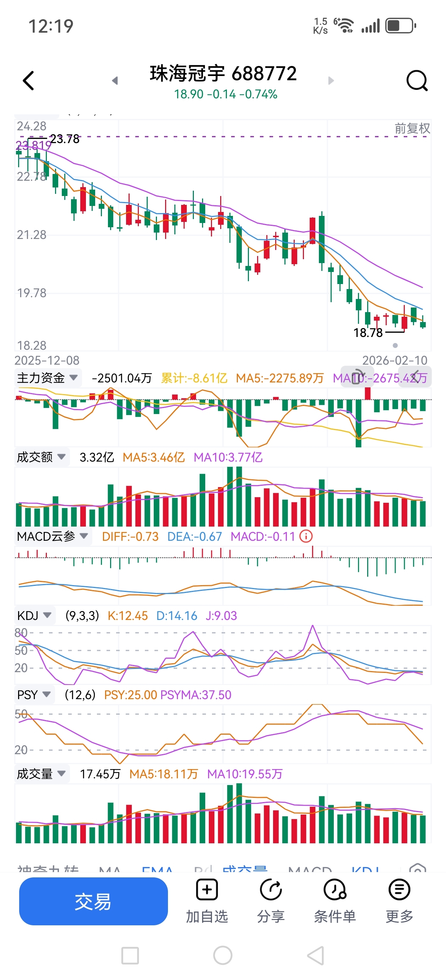
Task: Tap the MA10:19.55万 volume value
Action: pos(245,774)
